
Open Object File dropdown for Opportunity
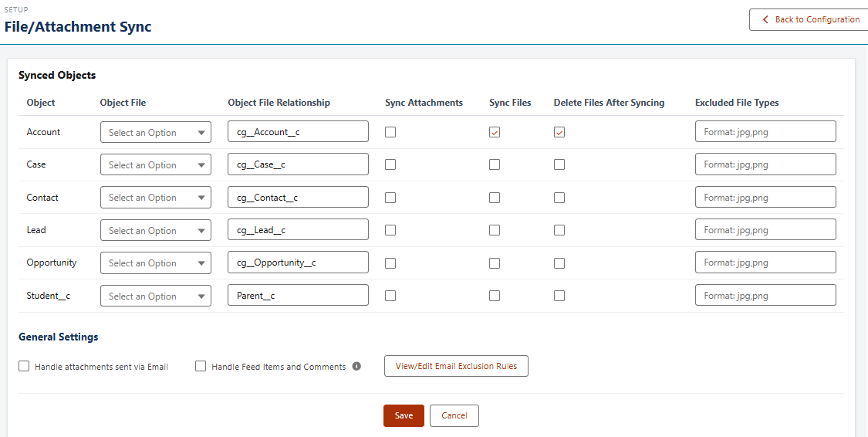[156, 263]
